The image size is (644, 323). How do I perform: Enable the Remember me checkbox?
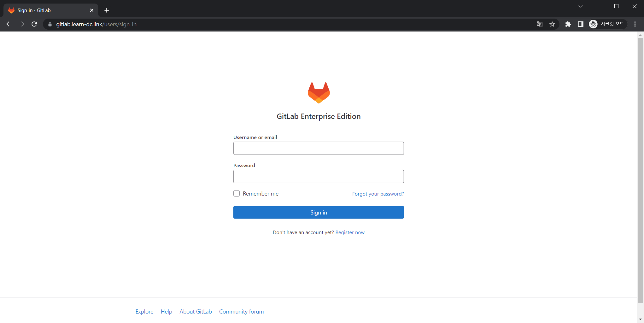pos(237,193)
